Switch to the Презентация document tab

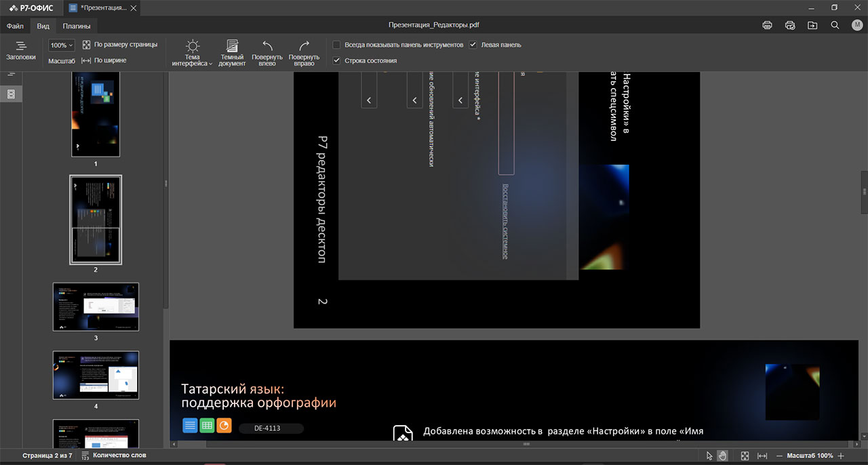102,7
